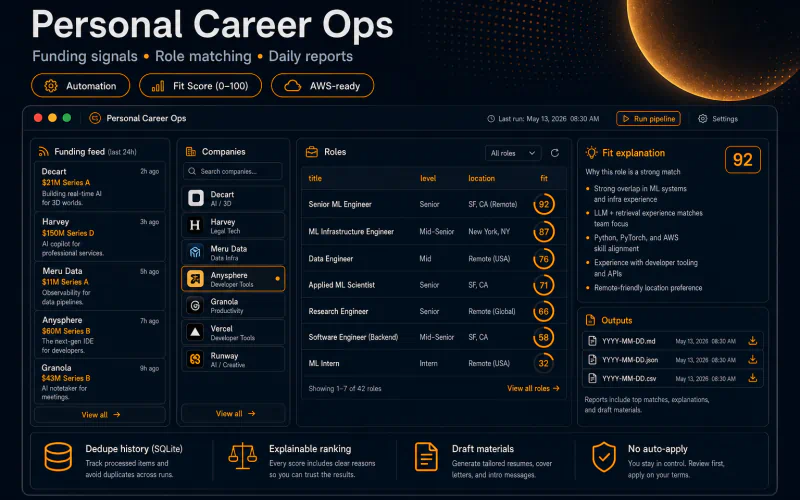800x500 pixels.
Task: Click the YYYY-MM-DD.json file icon
Action: [x=592, y=360]
